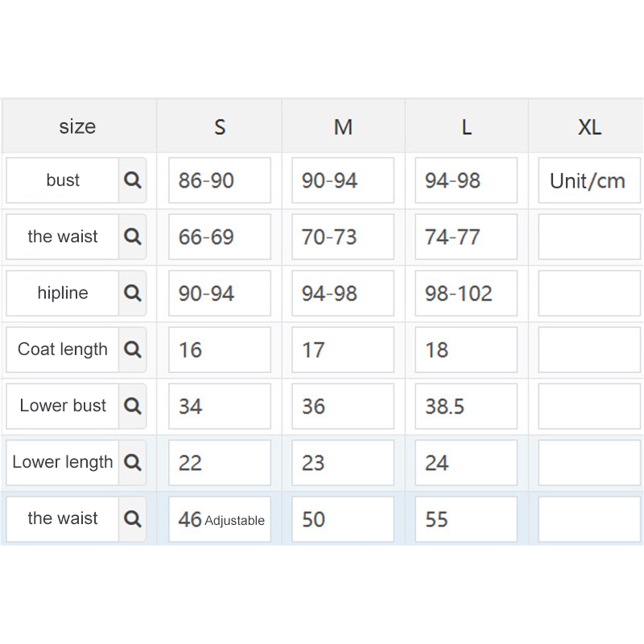Hit the magnifier beside Lower length
The width and height of the screenshot is (644, 644).
pyautogui.click(x=132, y=462)
